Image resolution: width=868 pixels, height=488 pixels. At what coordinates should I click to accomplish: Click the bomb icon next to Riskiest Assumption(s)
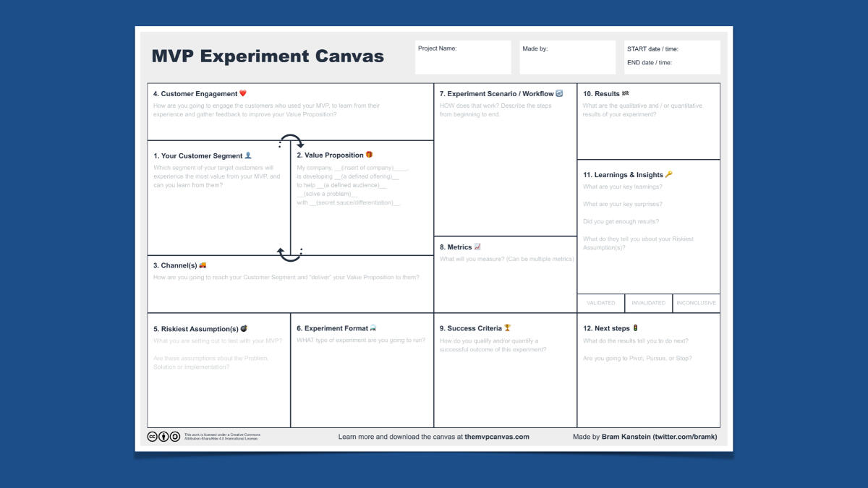point(244,328)
